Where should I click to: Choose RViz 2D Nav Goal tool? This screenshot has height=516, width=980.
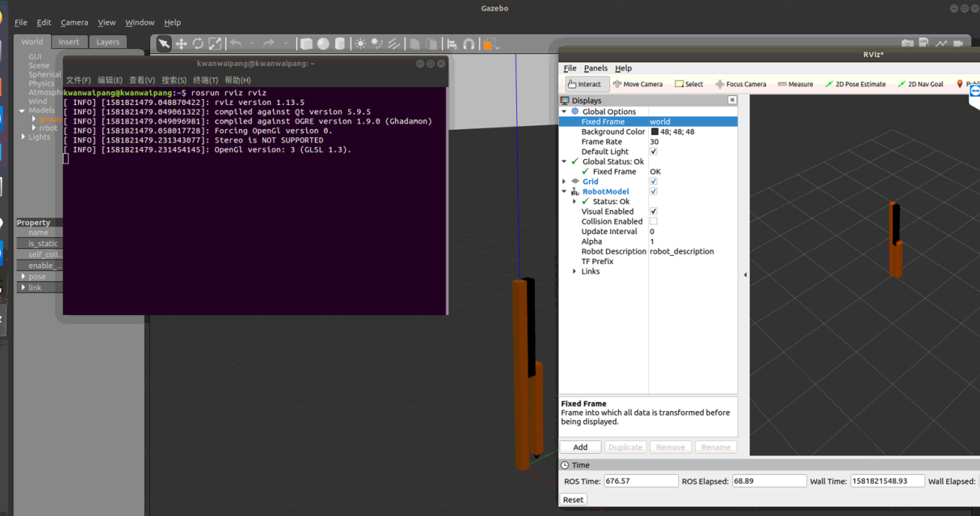click(x=920, y=84)
